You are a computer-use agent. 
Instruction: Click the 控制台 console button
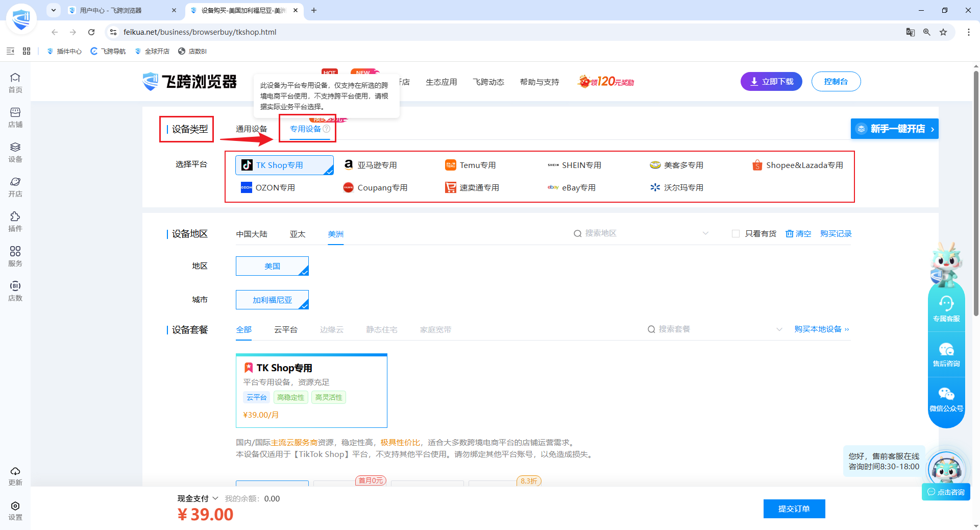coord(836,82)
